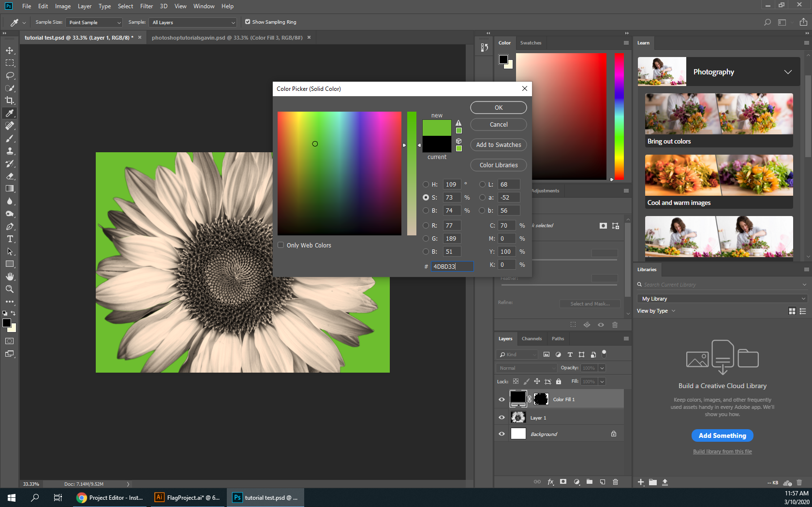Open the layer Fill dropdown arrow
Screen dimensions: 812x507
602,381
